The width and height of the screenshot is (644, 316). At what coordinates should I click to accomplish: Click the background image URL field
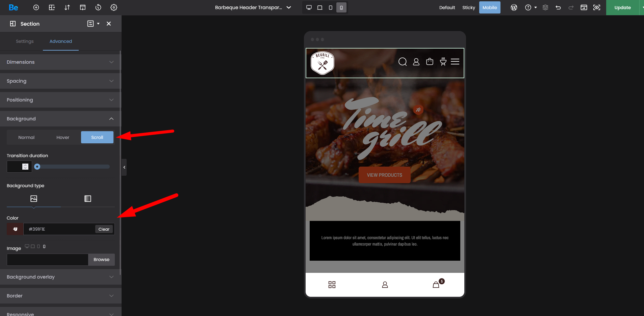[x=48, y=260]
